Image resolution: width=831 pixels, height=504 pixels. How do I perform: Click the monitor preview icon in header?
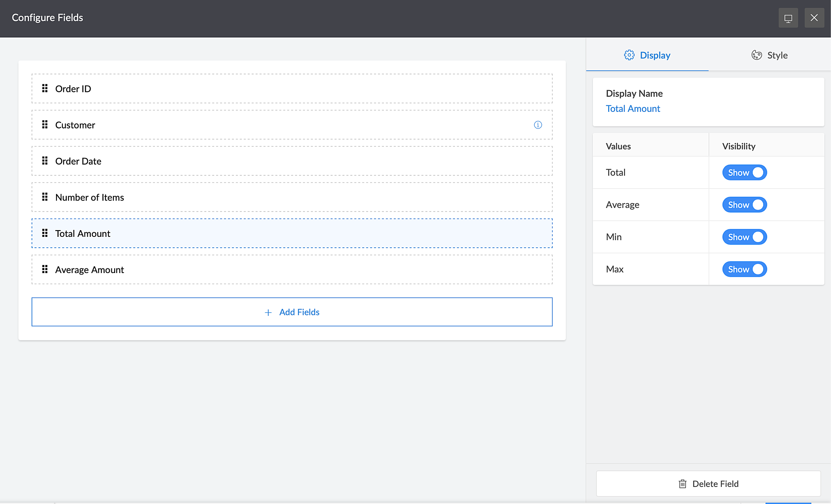[788, 18]
